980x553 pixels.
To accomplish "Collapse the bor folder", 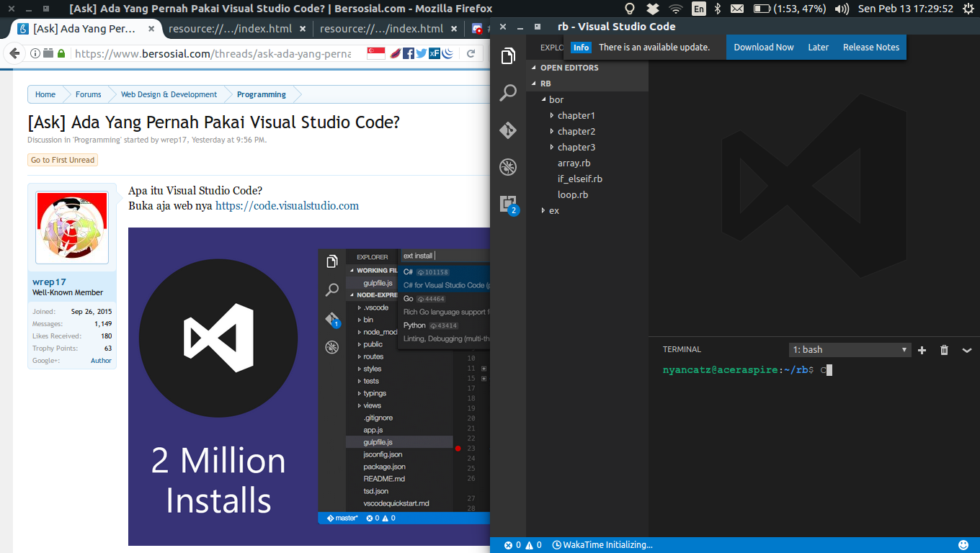I will pyautogui.click(x=587, y=99).
